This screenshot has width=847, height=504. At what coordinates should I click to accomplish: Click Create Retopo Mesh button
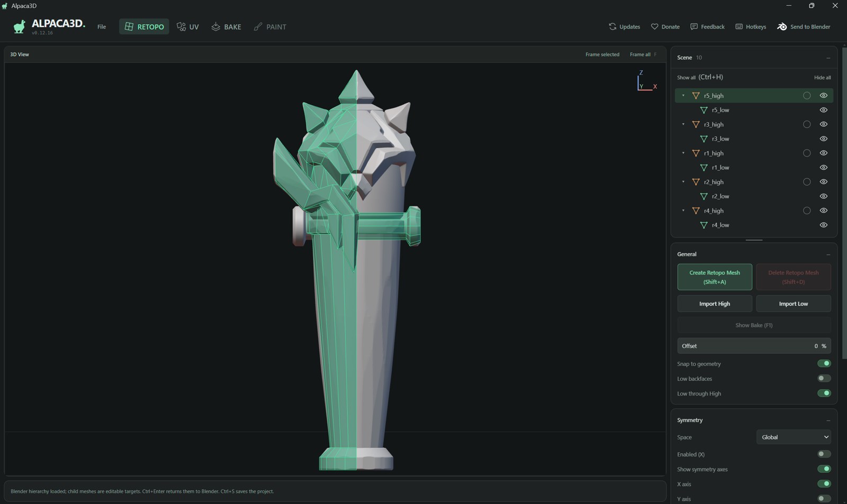[715, 277]
